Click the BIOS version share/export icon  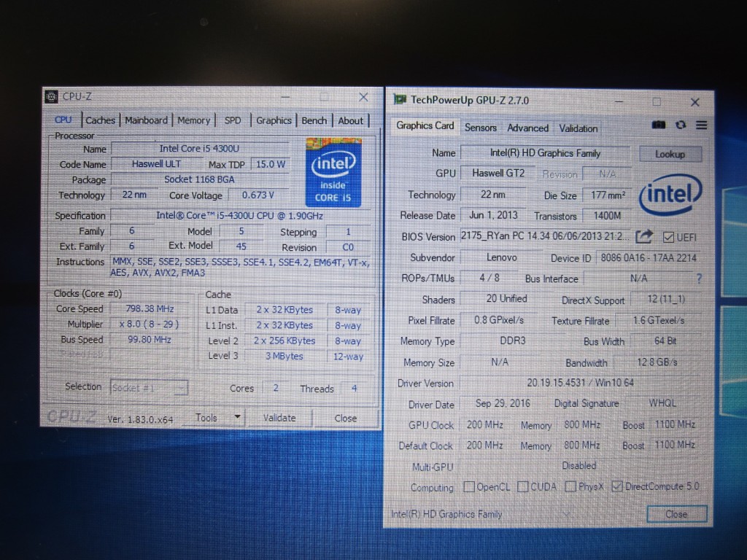(644, 236)
